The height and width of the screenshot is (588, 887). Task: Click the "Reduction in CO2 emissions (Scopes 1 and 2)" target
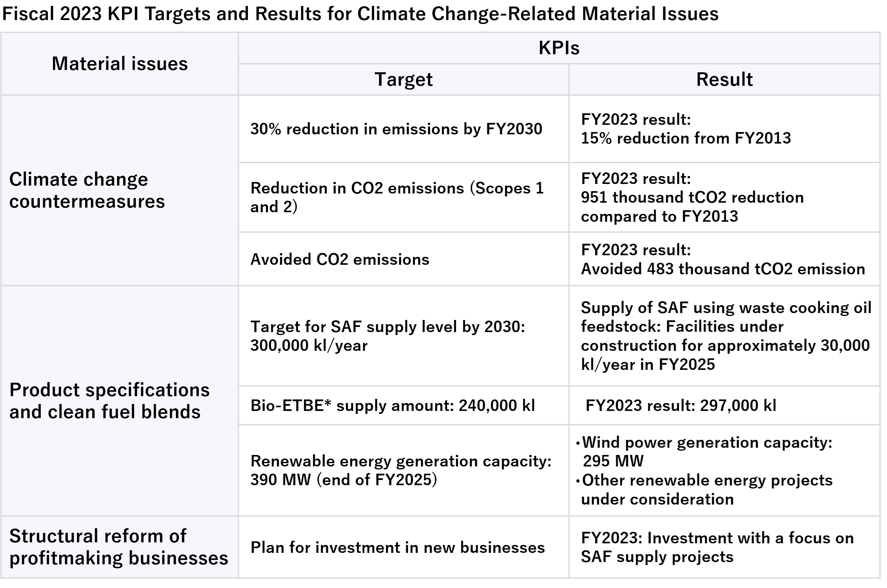click(397, 197)
